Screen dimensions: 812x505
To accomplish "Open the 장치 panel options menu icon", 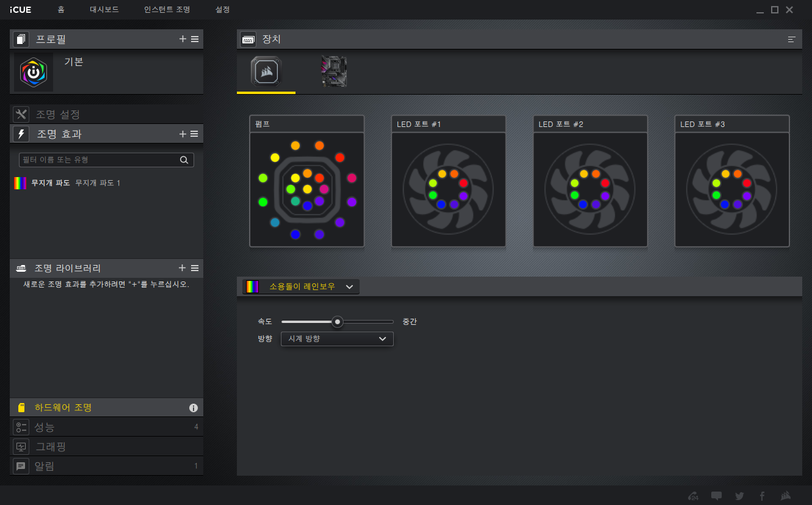I will tap(792, 39).
